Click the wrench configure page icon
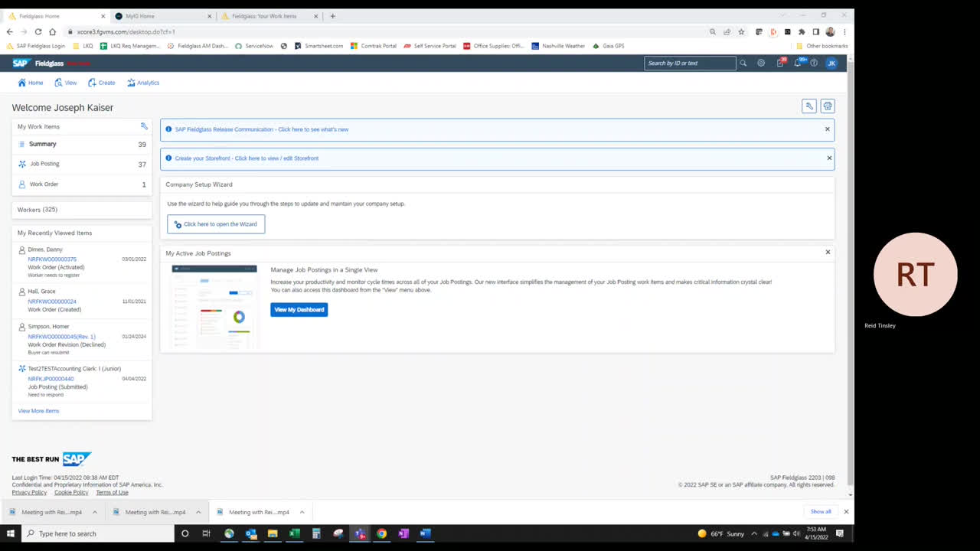 [x=808, y=106]
